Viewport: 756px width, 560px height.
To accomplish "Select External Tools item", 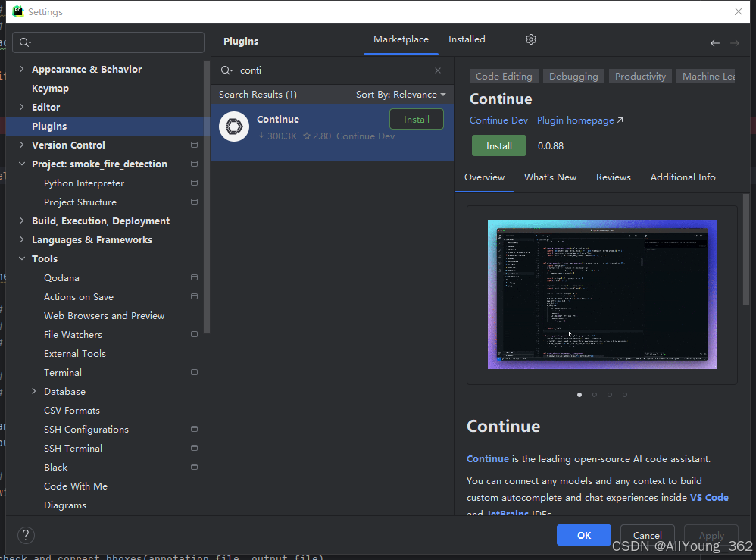I will (x=75, y=354).
